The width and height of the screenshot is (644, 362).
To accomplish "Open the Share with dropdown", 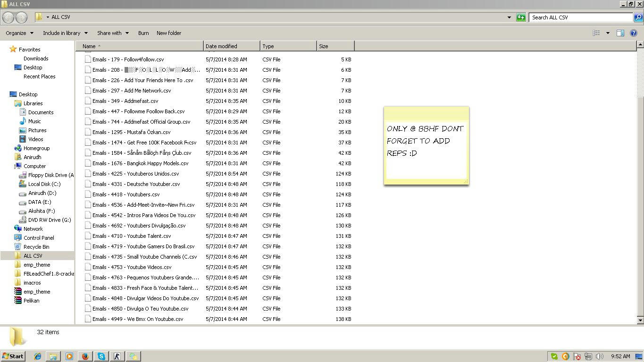I will point(113,33).
